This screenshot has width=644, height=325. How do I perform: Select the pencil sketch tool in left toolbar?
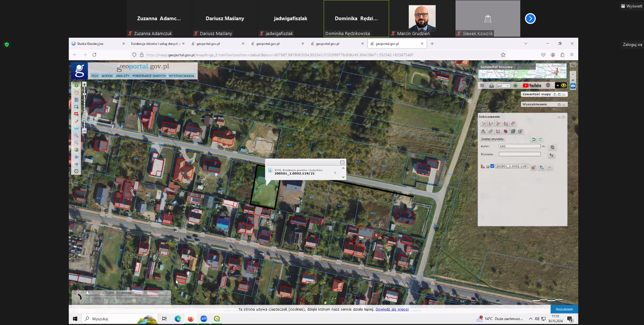pyautogui.click(x=76, y=121)
